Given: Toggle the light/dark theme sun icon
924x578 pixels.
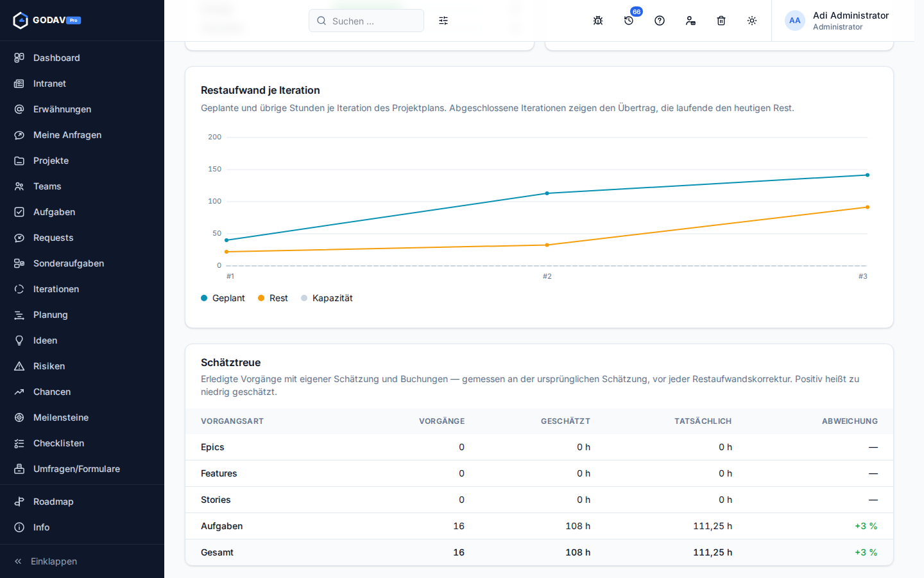Looking at the screenshot, I should [x=752, y=21].
